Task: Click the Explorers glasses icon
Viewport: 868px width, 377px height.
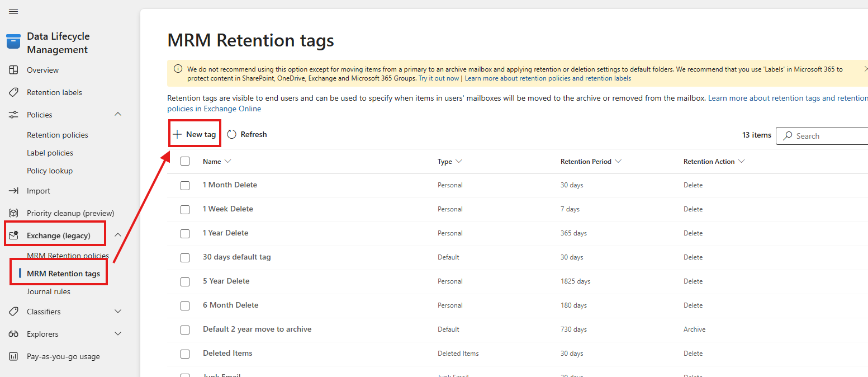Action: tap(13, 334)
